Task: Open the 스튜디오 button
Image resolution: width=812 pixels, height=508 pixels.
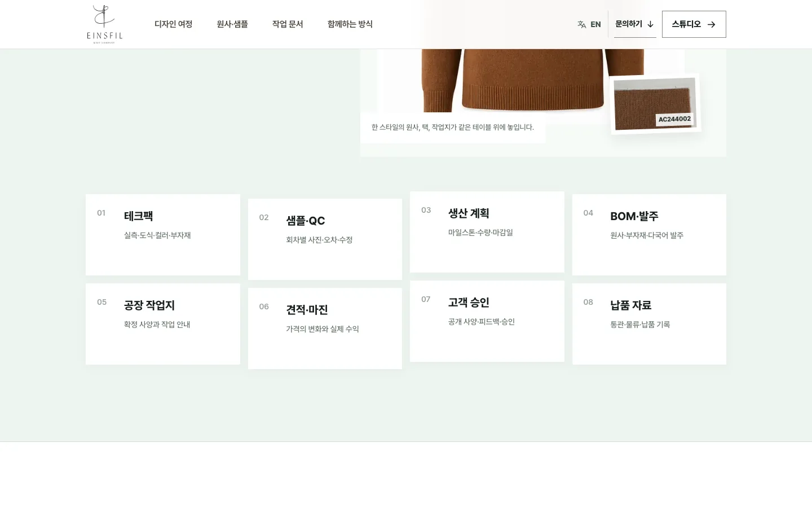Action: coord(694,24)
